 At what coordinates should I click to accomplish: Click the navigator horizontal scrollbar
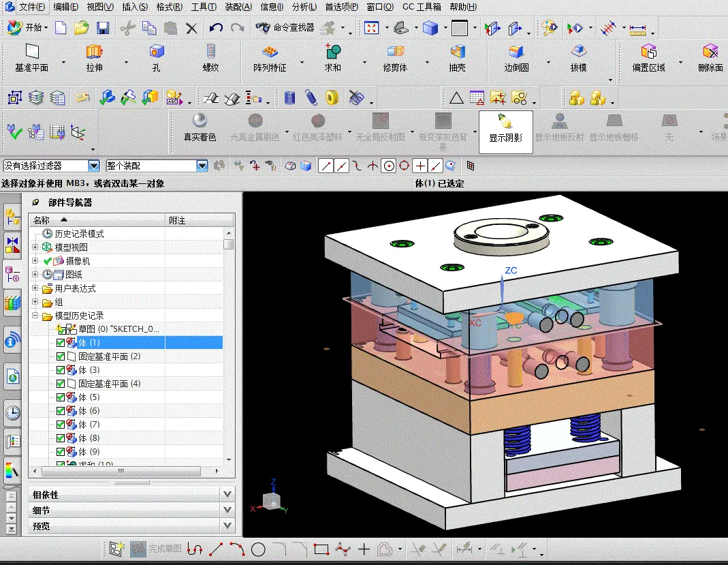point(121,471)
